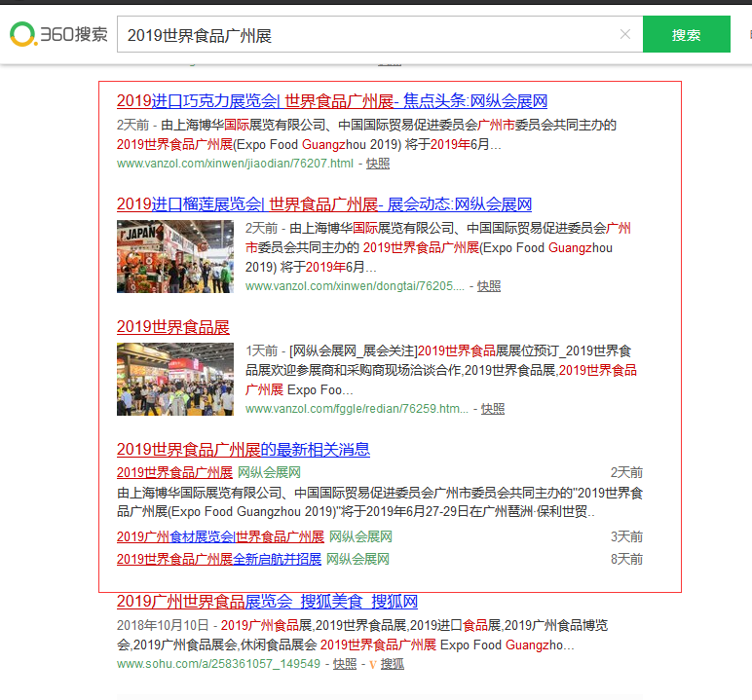752x700 pixels.
Task: Click the www.vanzol.com/fggle/redian/76259 URL
Action: click(357, 409)
